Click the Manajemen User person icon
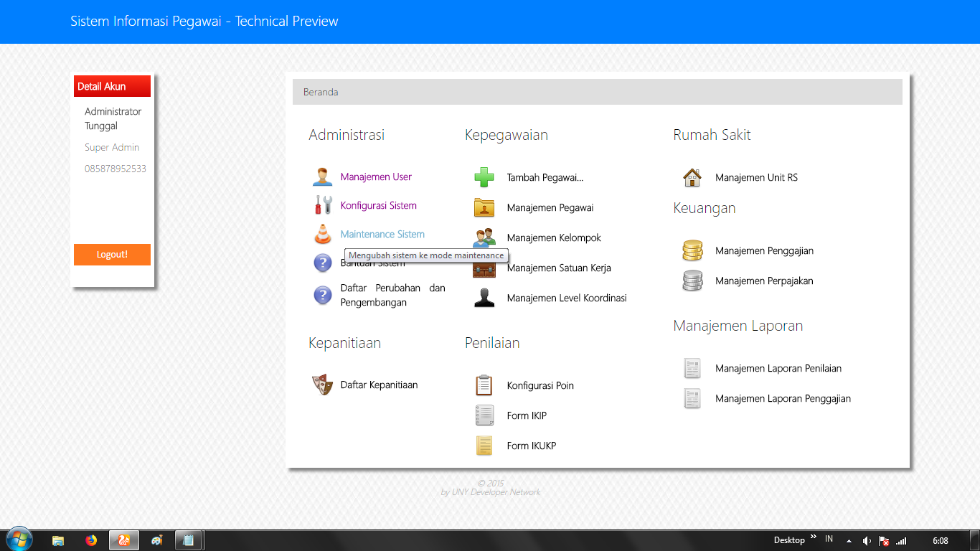The height and width of the screenshot is (551, 980). click(323, 176)
